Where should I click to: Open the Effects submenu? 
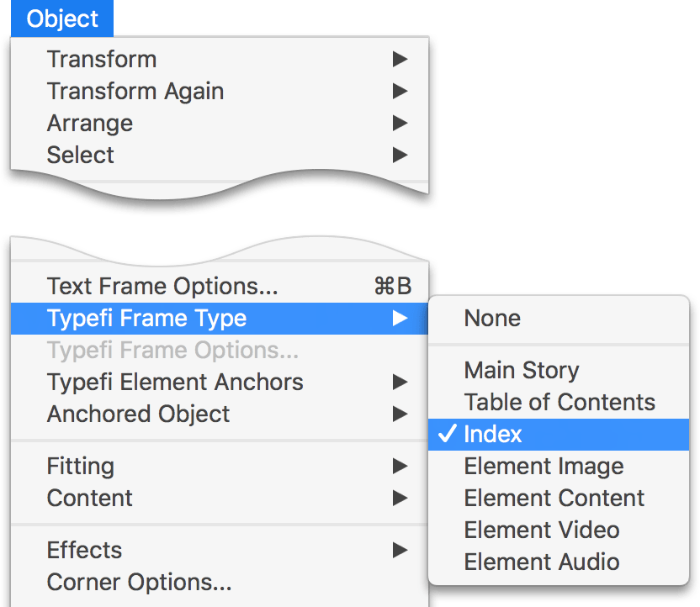click(x=84, y=550)
